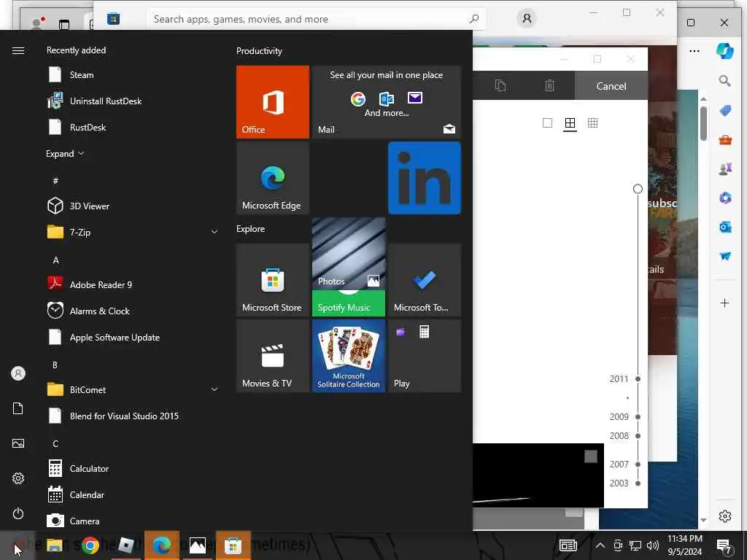Open the Microsoft To Do tile
The height and width of the screenshot is (560, 747).
(425, 279)
